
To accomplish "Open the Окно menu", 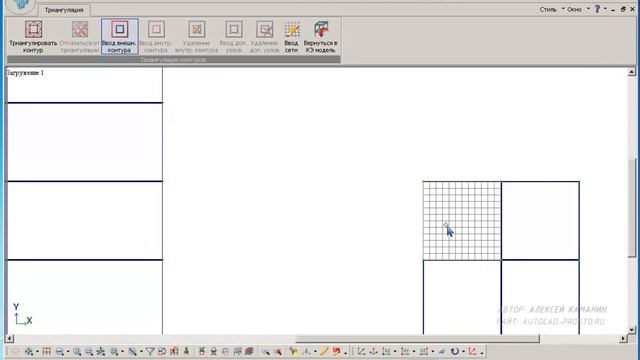I will (x=574, y=9).
